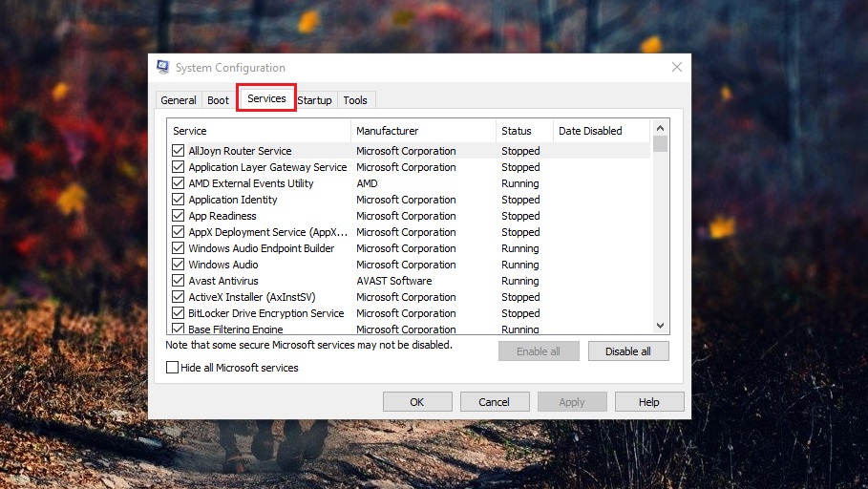Toggle the Windows Audio checkbox
This screenshot has height=489, width=868.
178,265
